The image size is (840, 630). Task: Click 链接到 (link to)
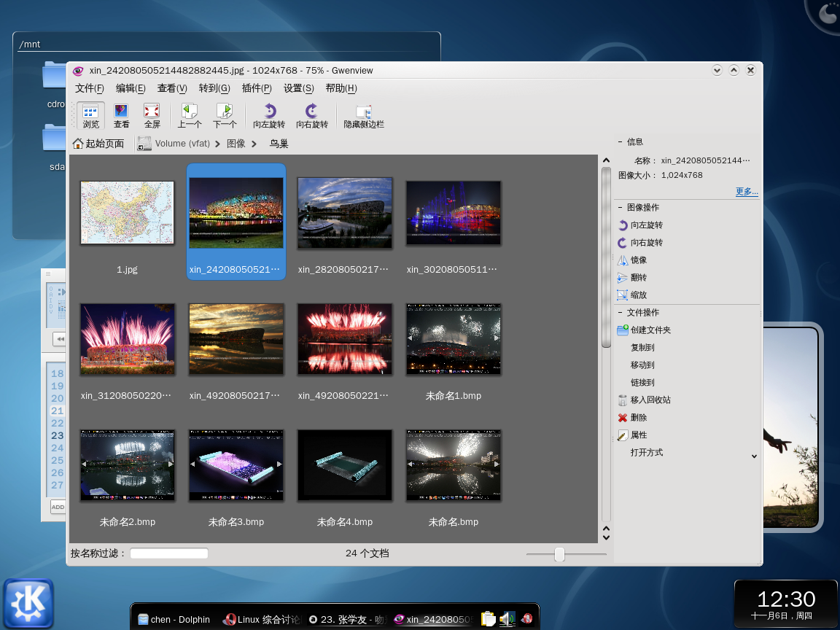(x=642, y=383)
